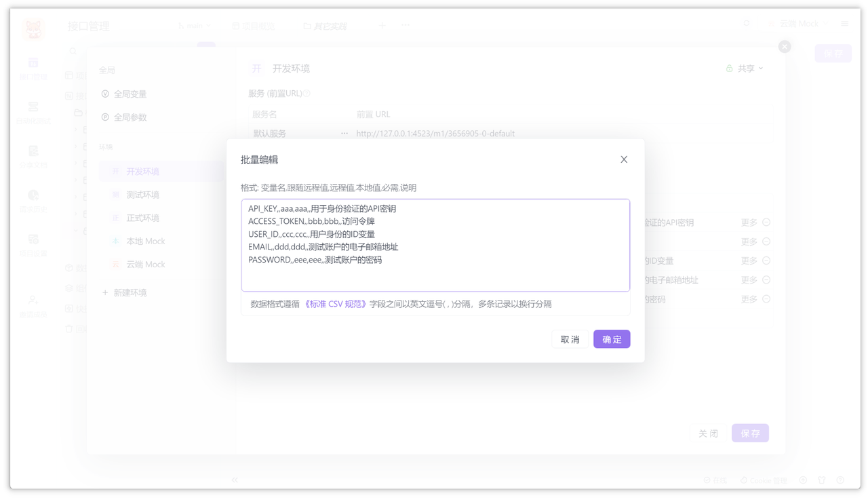Click the help question icon in status bar
The width and height of the screenshot is (868, 502).
pyautogui.click(x=840, y=480)
